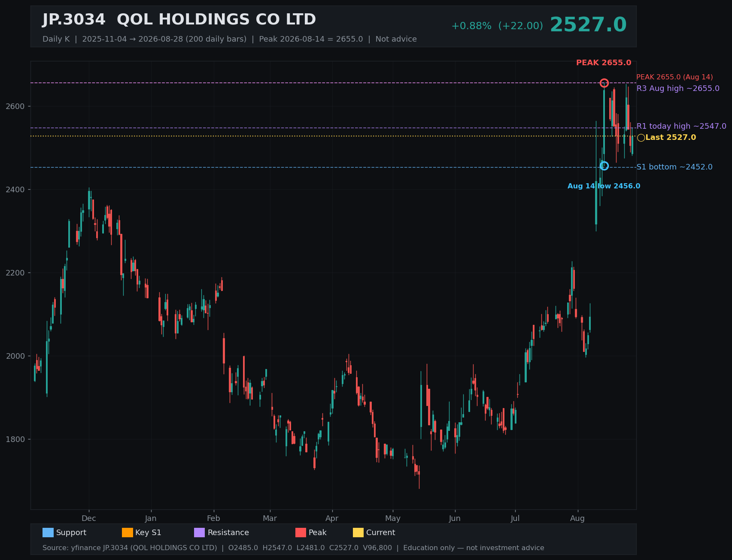Click the "Daily K" subtitle line under the title
Image resolution: width=732 pixels, height=560 pixels.
(230, 39)
